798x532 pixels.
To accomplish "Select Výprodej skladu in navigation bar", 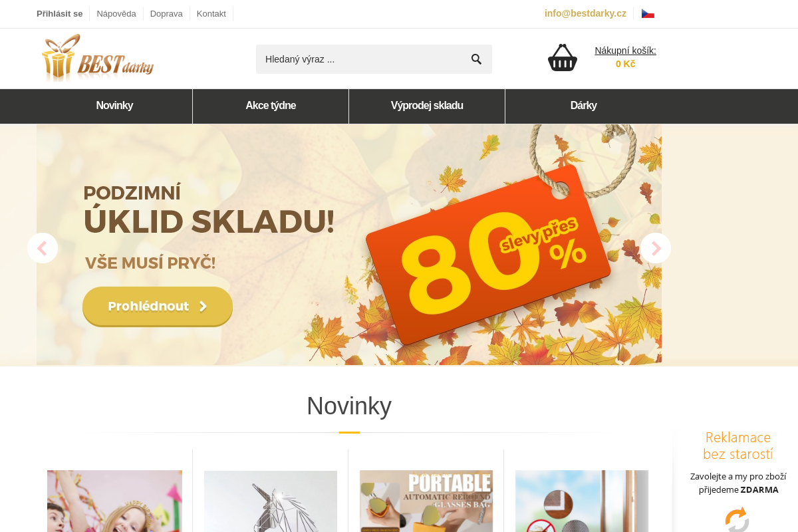I will pyautogui.click(x=427, y=106).
